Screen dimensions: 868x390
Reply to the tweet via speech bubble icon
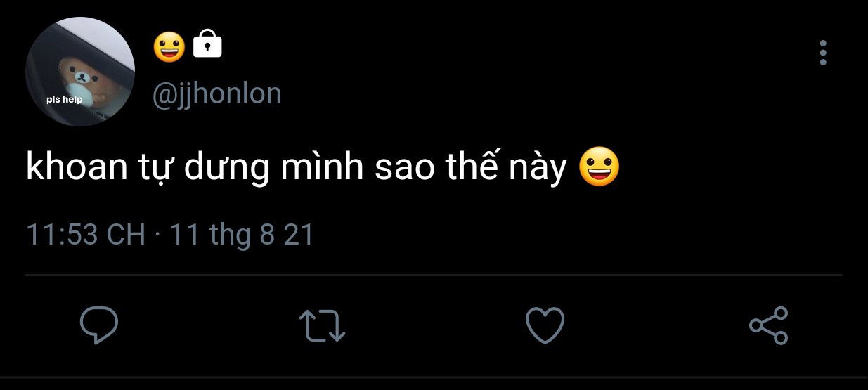tap(98, 326)
